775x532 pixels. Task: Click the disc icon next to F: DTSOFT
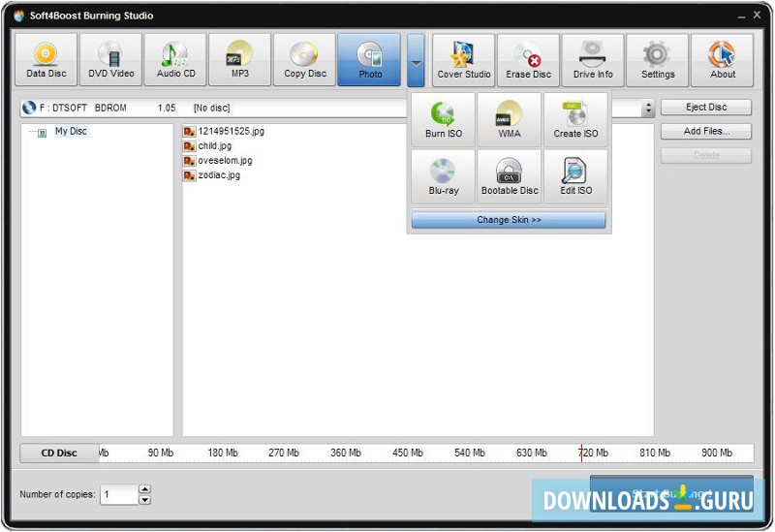point(29,108)
